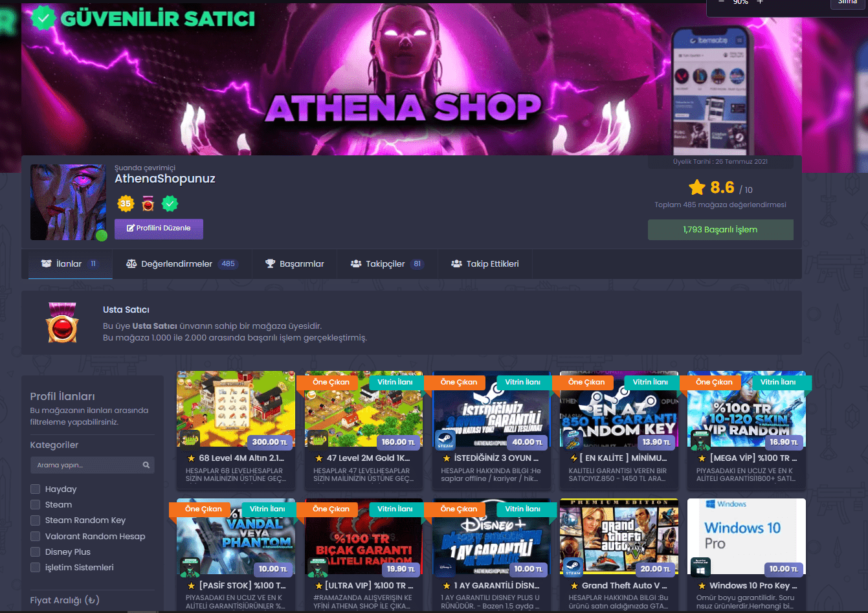Screen dimensions: 868x613
Task: Open the 47 Level 2M Gold listing image
Action: 364,409
